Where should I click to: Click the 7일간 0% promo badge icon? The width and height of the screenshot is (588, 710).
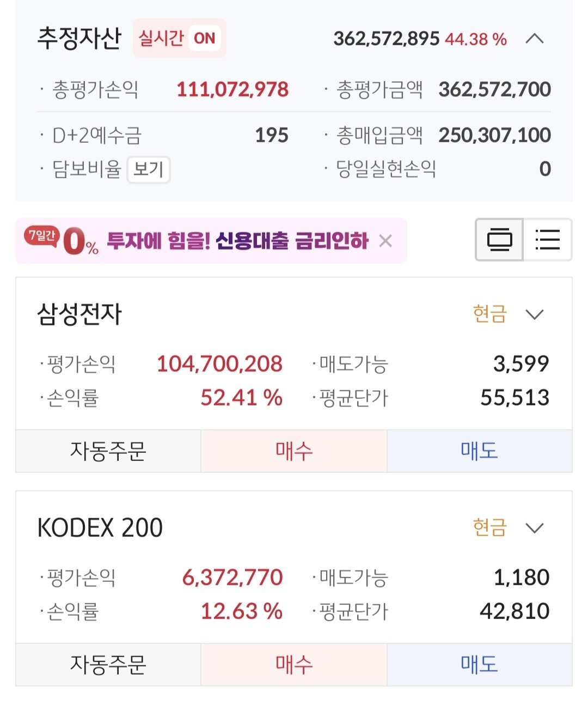[61, 241]
